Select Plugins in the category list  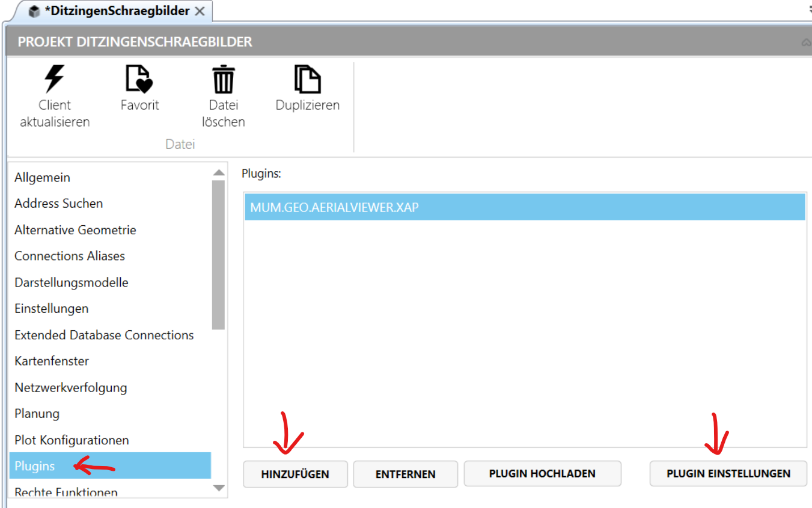35,466
